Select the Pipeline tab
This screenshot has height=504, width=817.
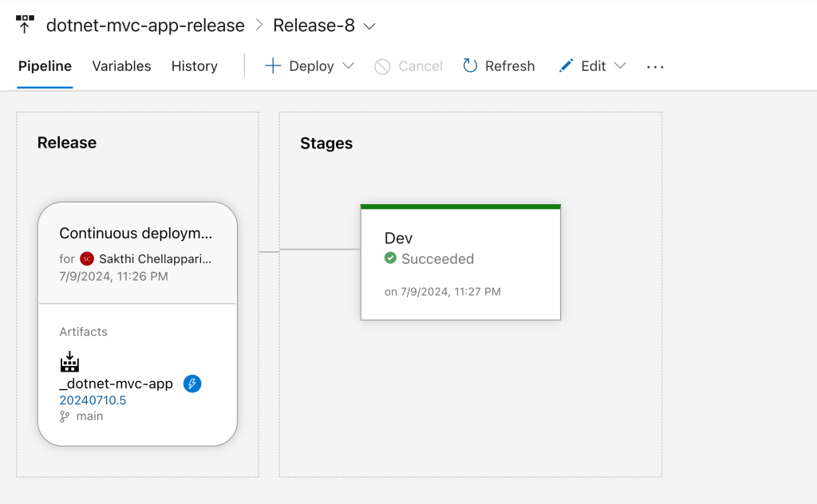coord(45,66)
